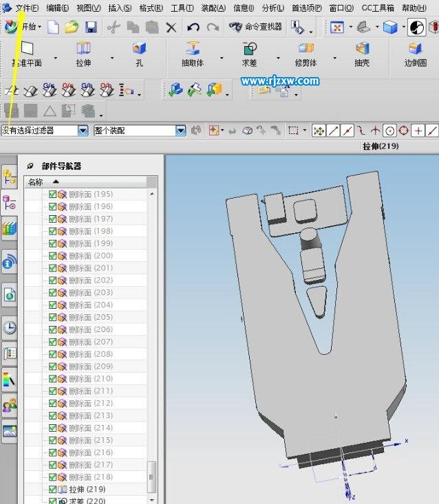Toggle checkbox for 拉伸 (219) feature
439x504 pixels.
tap(53, 490)
